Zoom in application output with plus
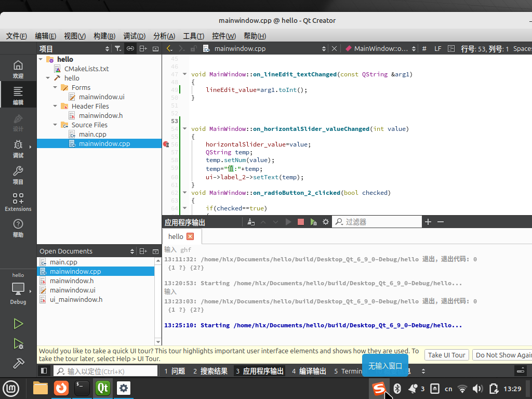 pyautogui.click(x=428, y=222)
